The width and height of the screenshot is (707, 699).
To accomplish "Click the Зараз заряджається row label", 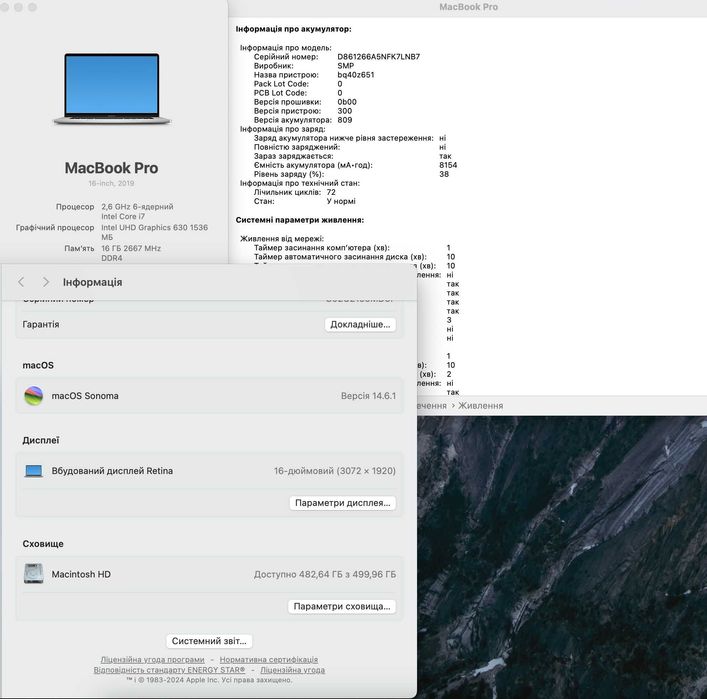I will click(294, 156).
